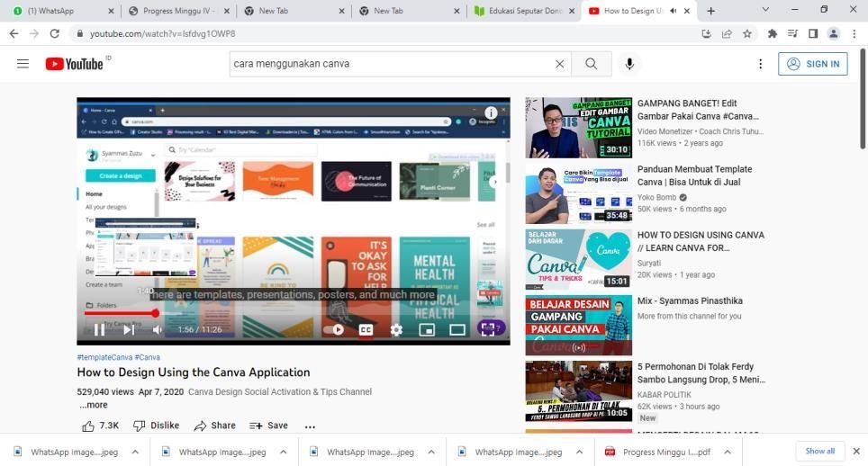
Task: Switch to first New Tab
Action: [294, 11]
